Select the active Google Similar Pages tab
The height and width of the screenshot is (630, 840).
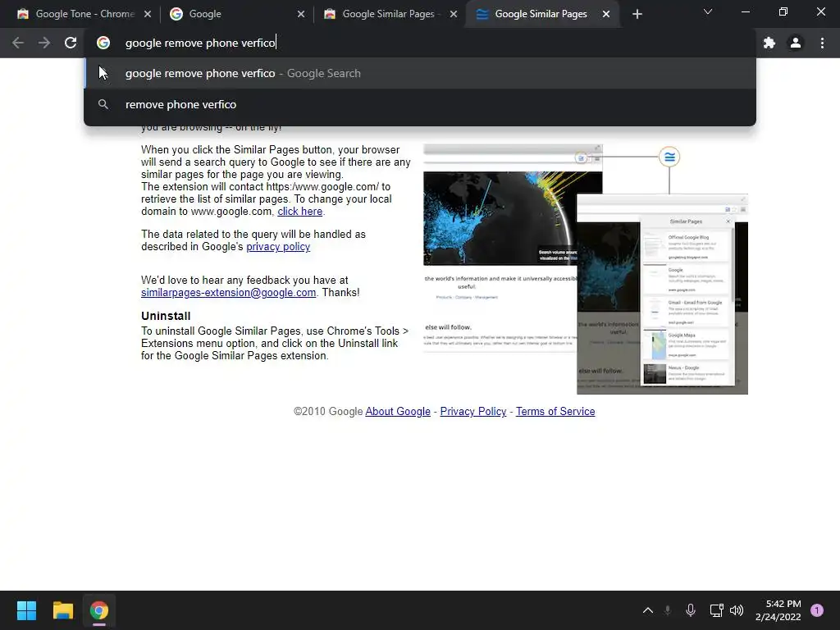coord(541,14)
